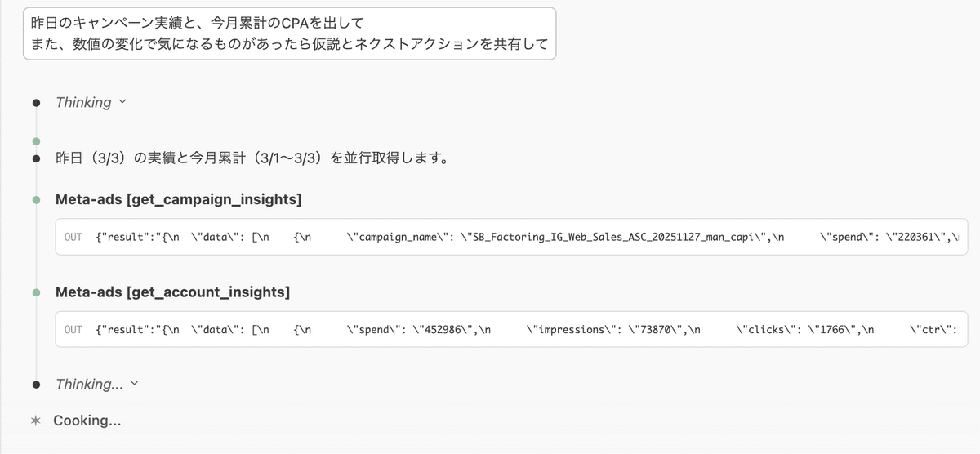Click OUT label in campaign insights output
This screenshot has height=454, width=980.
click(73, 238)
